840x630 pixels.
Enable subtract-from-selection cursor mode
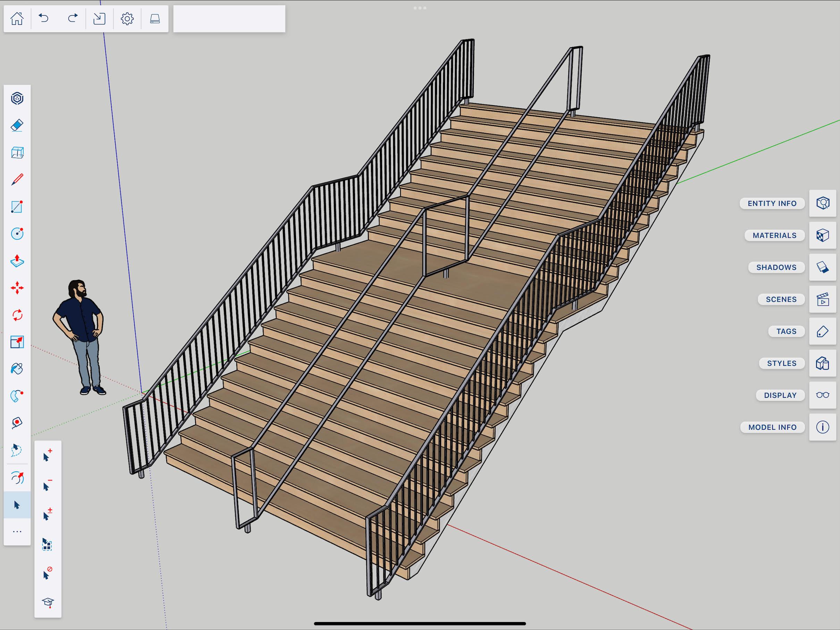coord(48,485)
